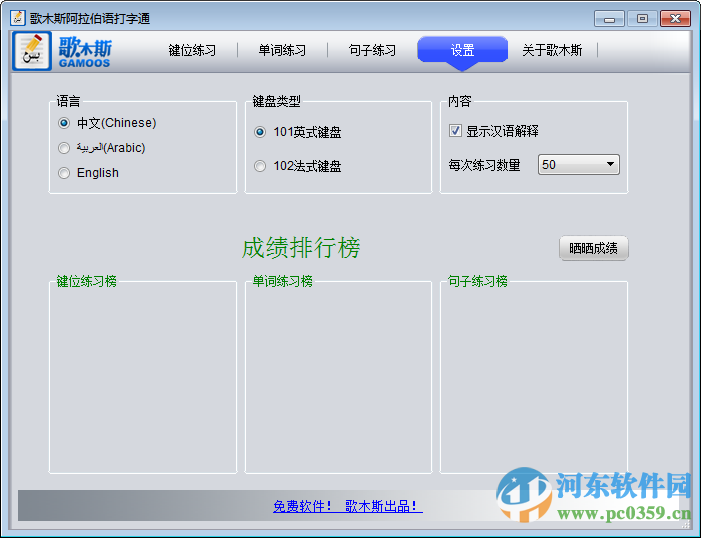Click the 句子练习榜 group label
Viewport: 701px width, 538px height.
(477, 281)
